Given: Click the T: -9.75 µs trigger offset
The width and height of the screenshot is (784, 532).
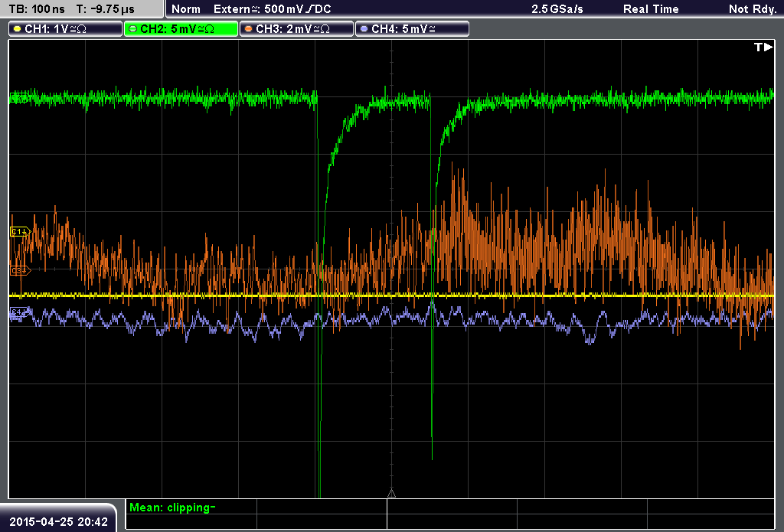Looking at the screenshot, I should [105, 9].
